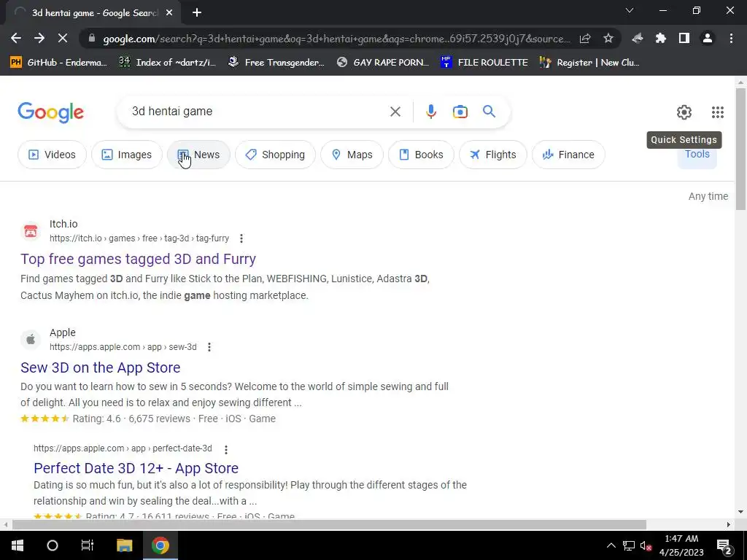Click the Google logo
This screenshot has height=560, width=747.
click(x=50, y=112)
